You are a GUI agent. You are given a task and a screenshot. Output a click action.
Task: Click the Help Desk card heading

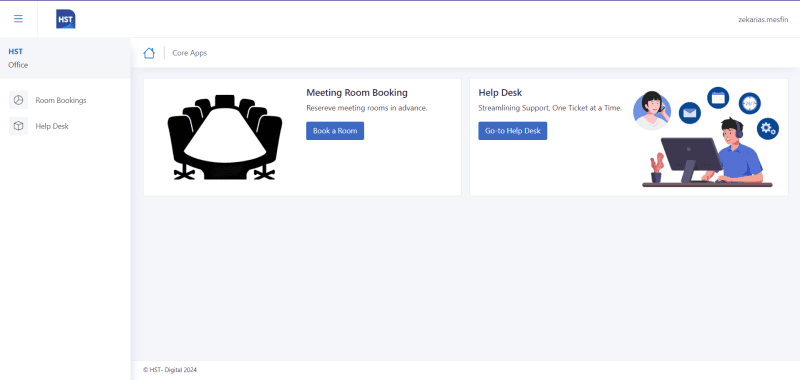point(500,93)
